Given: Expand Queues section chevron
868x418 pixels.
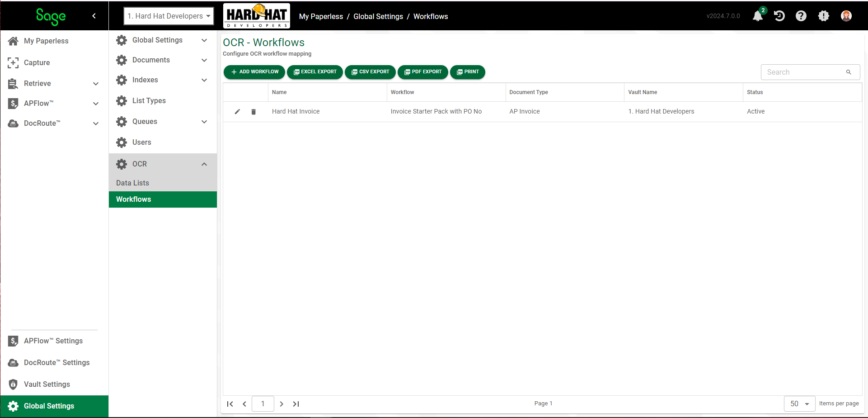Looking at the screenshot, I should pos(204,122).
